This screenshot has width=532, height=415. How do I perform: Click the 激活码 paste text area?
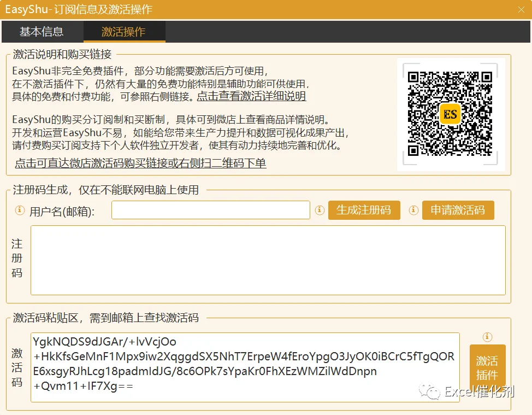click(x=245, y=367)
